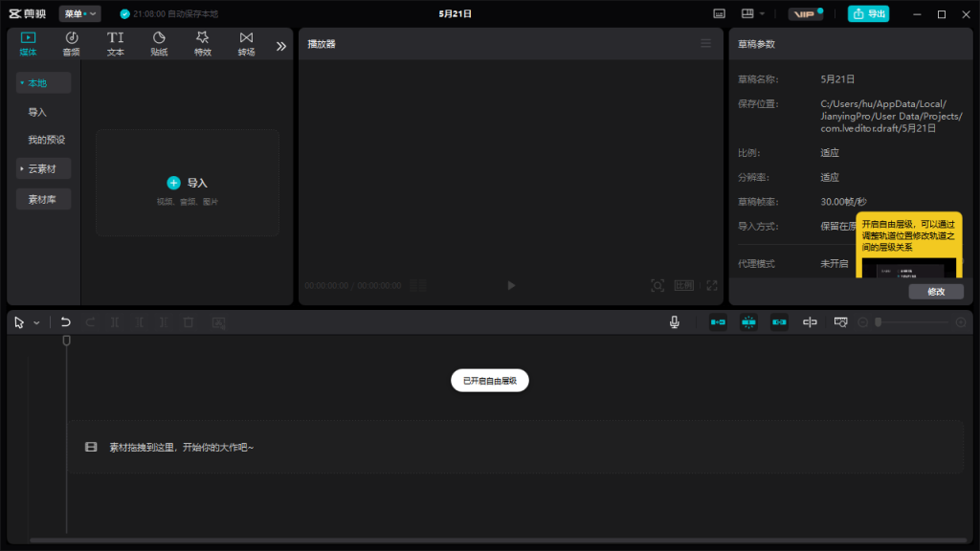
Task: Play the preview in the player
Action: point(511,285)
